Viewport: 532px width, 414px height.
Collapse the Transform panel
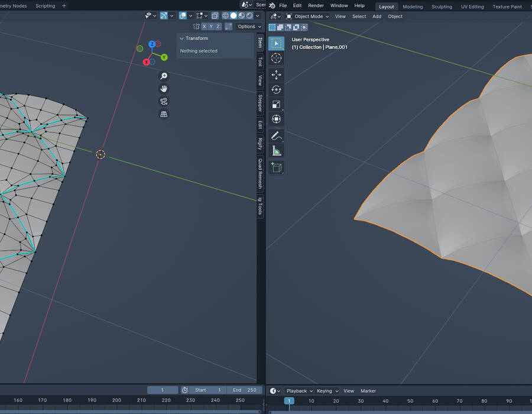181,38
